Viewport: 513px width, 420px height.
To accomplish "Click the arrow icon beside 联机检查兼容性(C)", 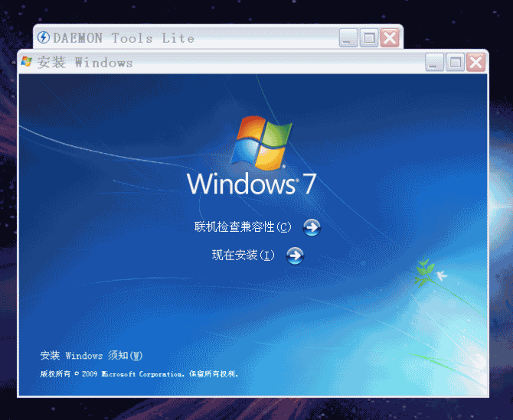I will (x=312, y=227).
